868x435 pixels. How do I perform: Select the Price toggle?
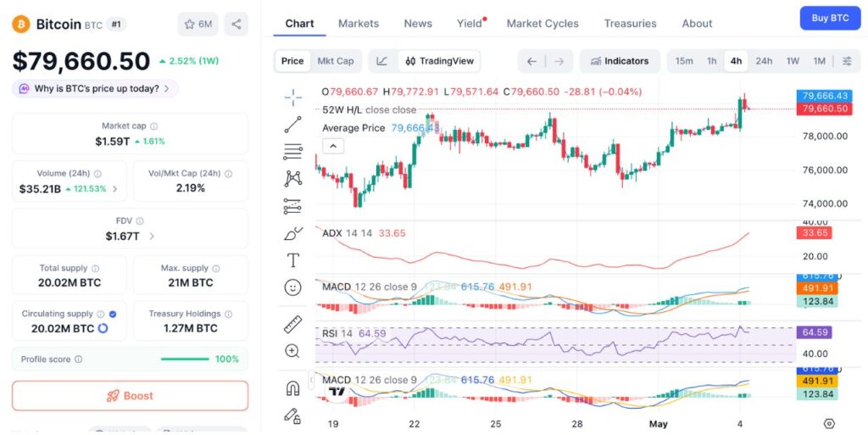(x=292, y=61)
